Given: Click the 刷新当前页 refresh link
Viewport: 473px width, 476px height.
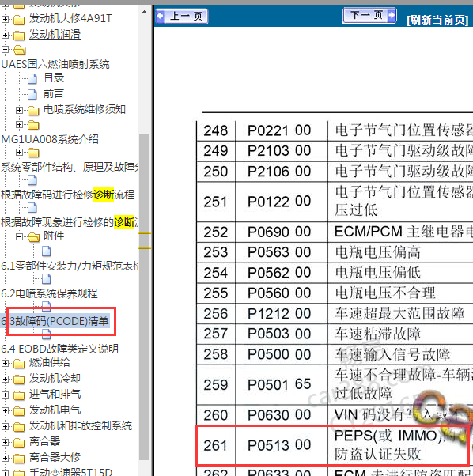Looking at the screenshot, I should [x=437, y=20].
